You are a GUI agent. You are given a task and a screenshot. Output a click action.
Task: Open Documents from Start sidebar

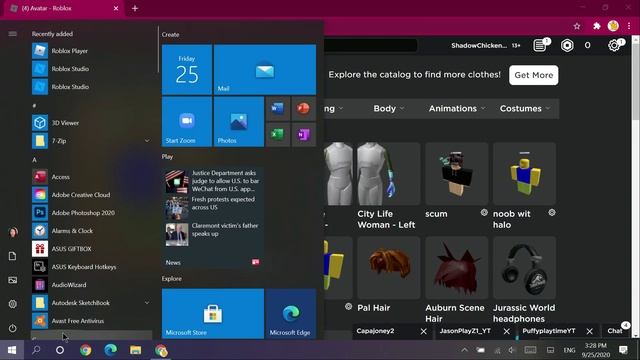[13, 256]
